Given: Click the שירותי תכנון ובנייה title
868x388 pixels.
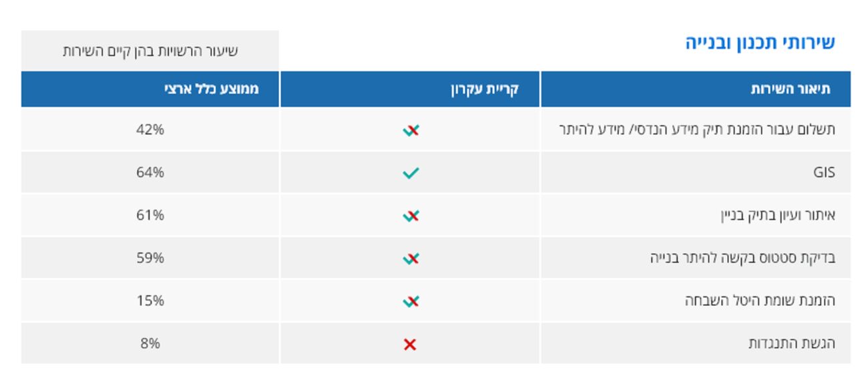Looking at the screenshot, I should point(760,43).
